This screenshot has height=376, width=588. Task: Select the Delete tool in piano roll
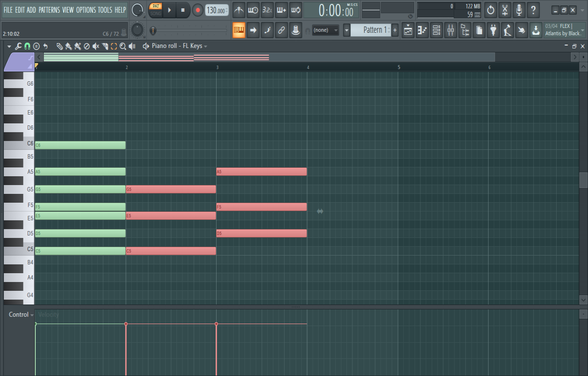coord(87,46)
